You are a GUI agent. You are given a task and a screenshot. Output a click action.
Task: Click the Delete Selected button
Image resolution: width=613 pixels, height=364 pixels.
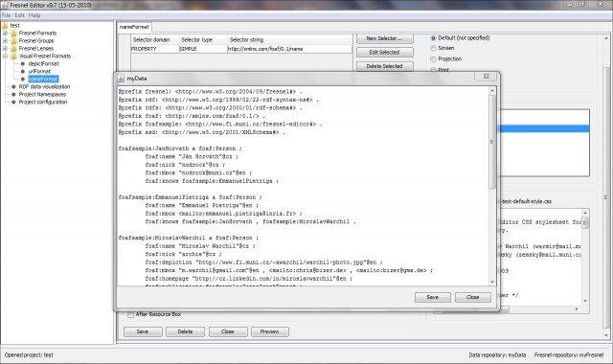384,66
